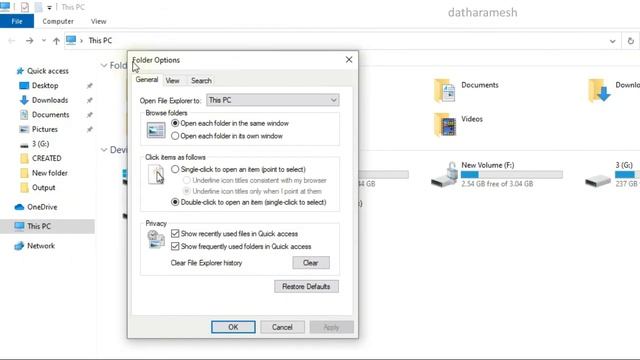Click the Cancel button
640x360 pixels.
[x=282, y=327]
